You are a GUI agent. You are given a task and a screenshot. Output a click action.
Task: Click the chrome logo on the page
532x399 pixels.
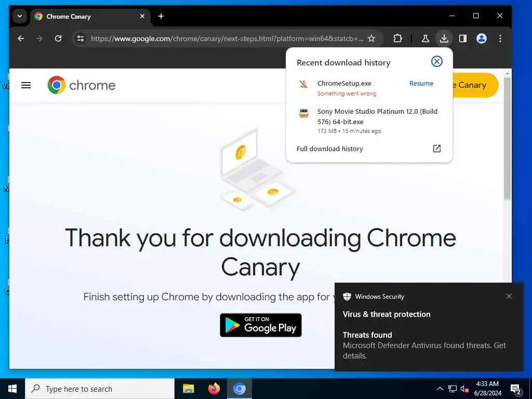click(82, 85)
